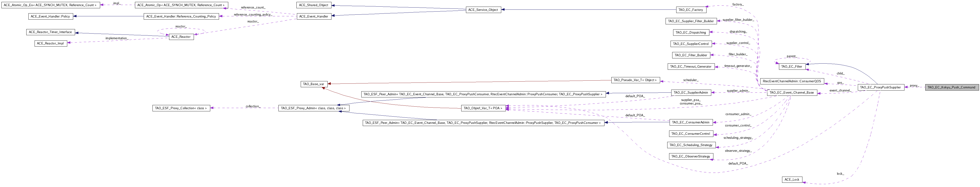Select the TAO_EC_Factory node
The image size is (980, 187).
[x=691, y=10]
